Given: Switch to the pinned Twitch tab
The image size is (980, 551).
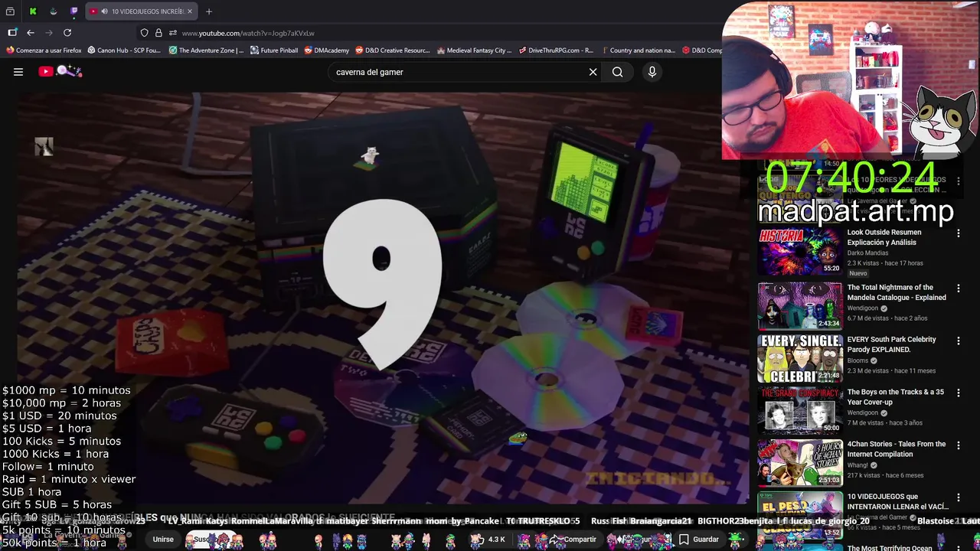Looking at the screenshot, I should point(73,11).
